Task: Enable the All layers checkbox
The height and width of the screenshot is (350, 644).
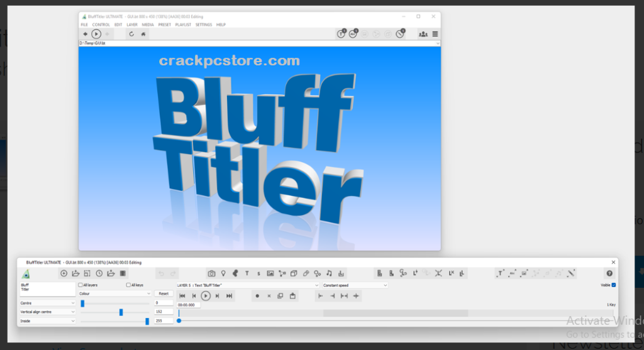Action: pyautogui.click(x=80, y=285)
